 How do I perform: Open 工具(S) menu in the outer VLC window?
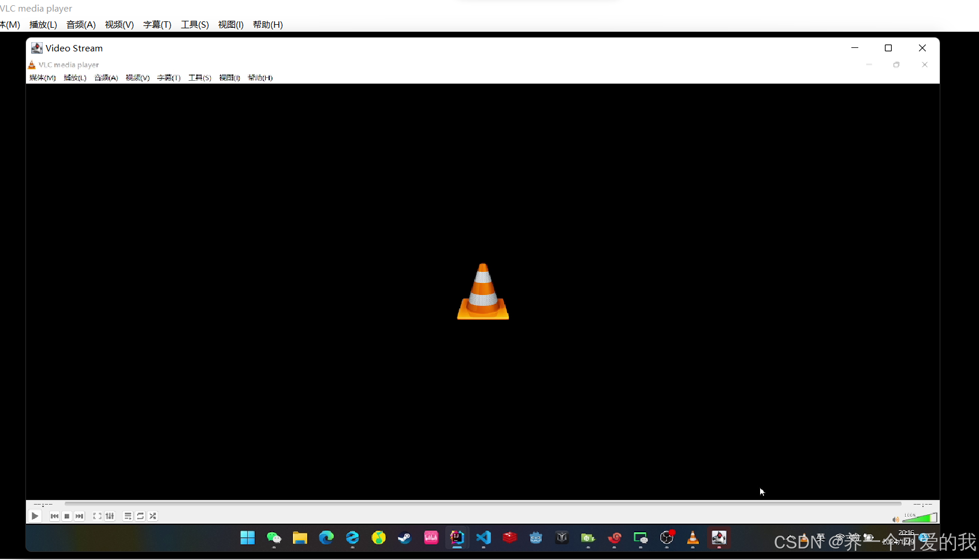pyautogui.click(x=195, y=24)
